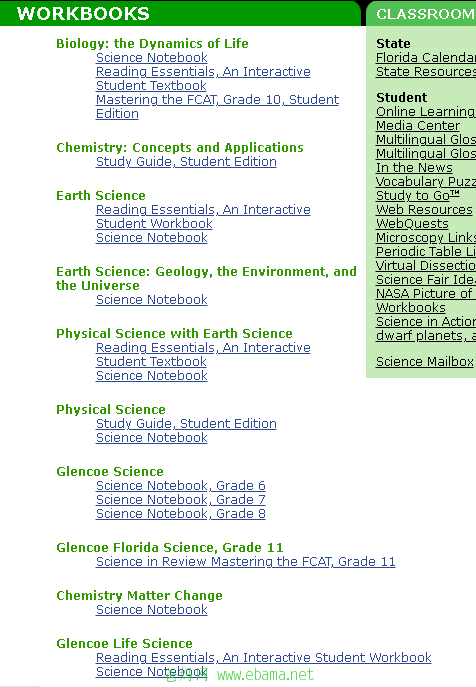Open In the News sidebar link

point(414,168)
